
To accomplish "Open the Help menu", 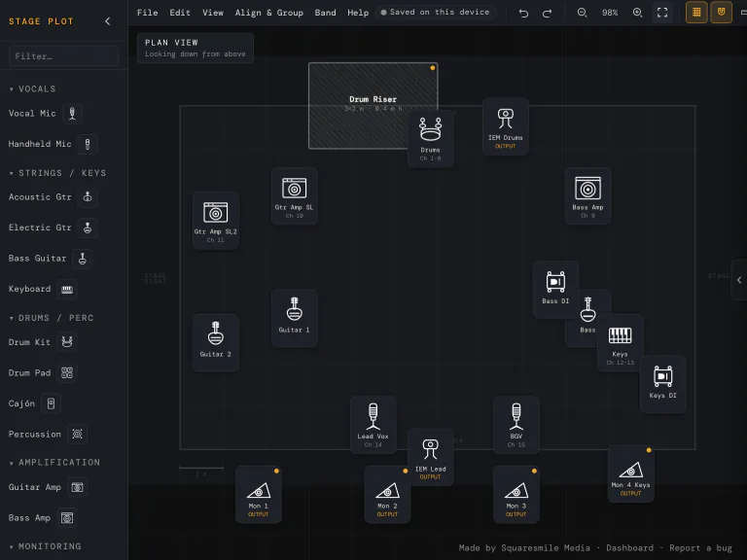I will coord(358,13).
